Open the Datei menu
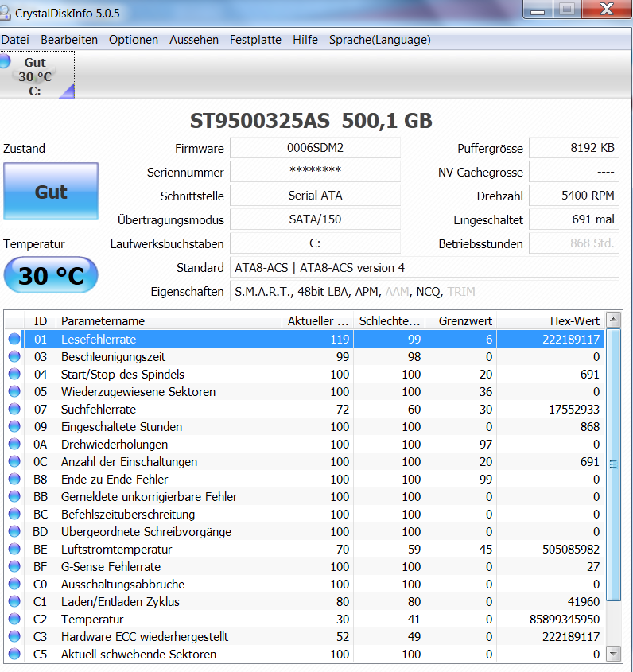 click(x=15, y=40)
